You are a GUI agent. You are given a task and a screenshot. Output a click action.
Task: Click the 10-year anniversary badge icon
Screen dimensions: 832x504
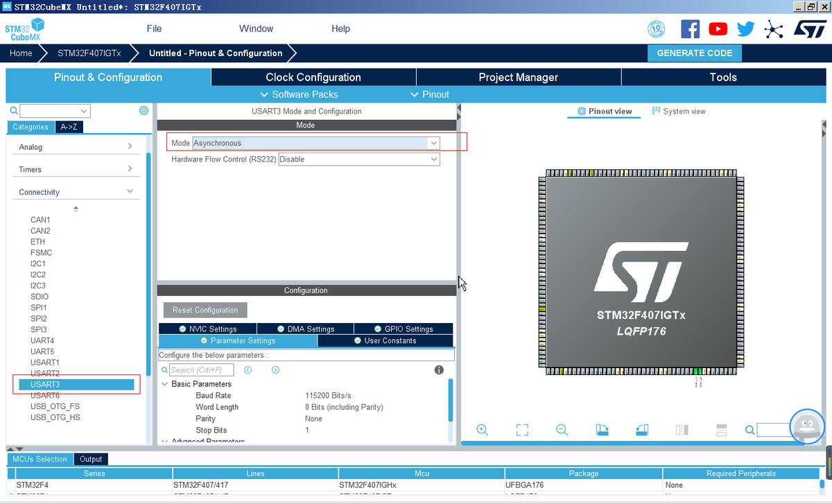click(656, 29)
